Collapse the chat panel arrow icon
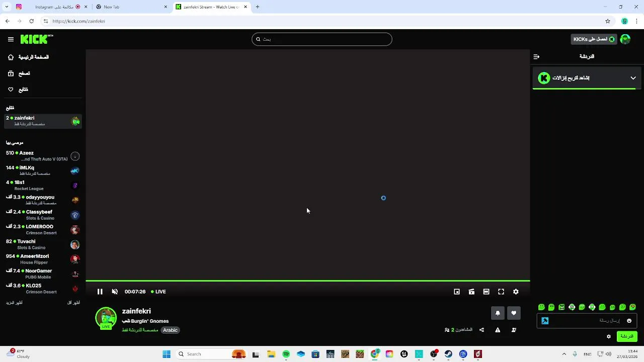 (x=536, y=57)
